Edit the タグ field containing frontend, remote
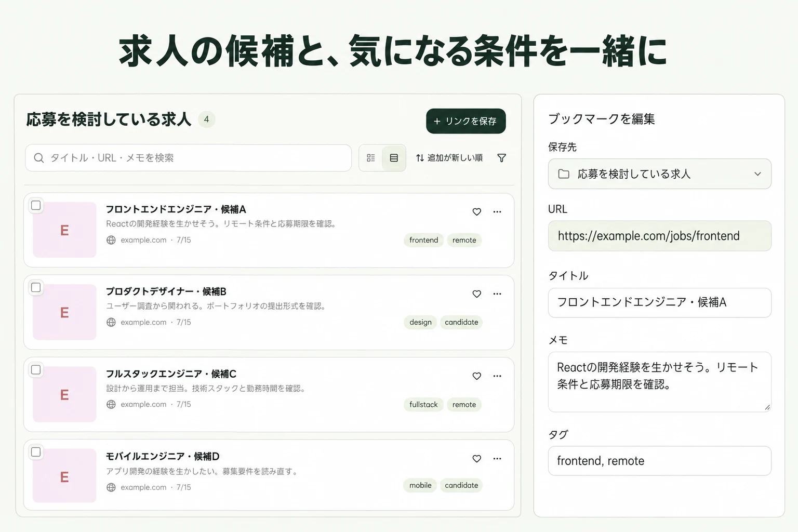 click(x=659, y=461)
